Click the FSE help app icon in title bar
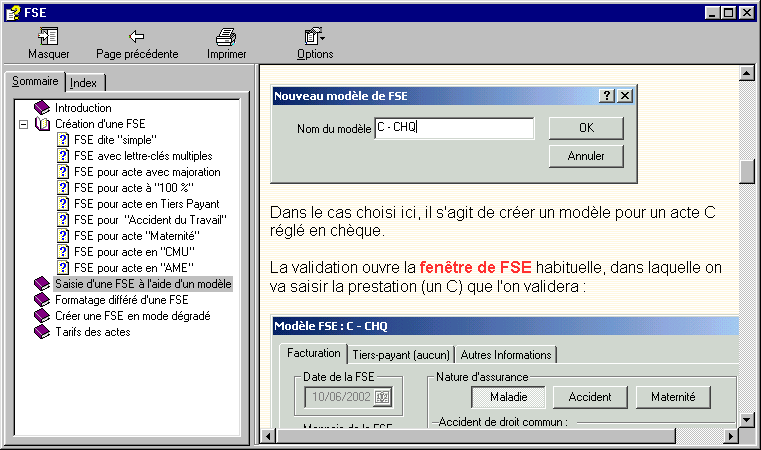Screen dimensions: 761x450 (x=14, y=13)
